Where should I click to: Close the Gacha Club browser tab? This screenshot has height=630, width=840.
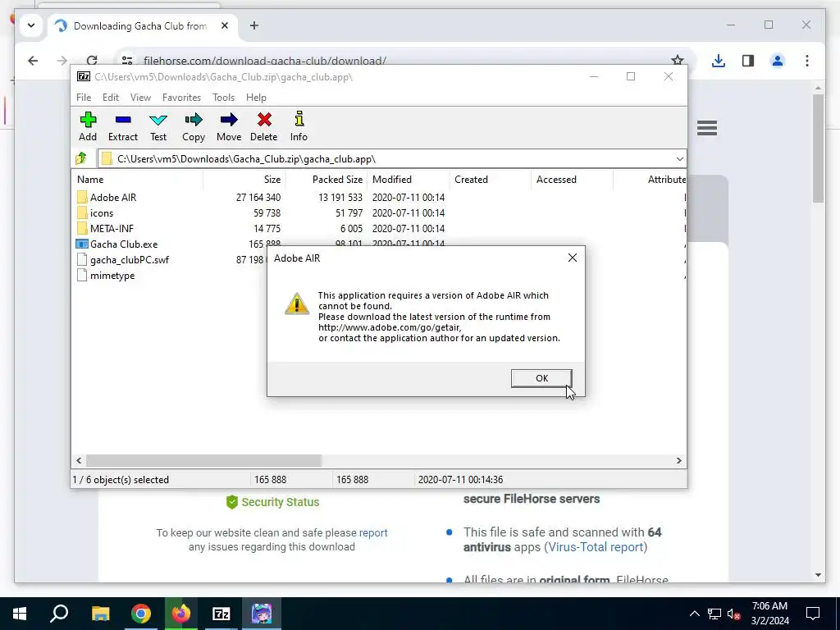(x=225, y=25)
